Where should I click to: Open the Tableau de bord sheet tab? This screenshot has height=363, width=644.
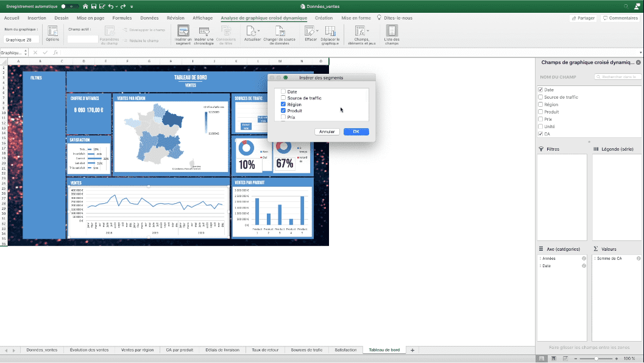tap(384, 350)
